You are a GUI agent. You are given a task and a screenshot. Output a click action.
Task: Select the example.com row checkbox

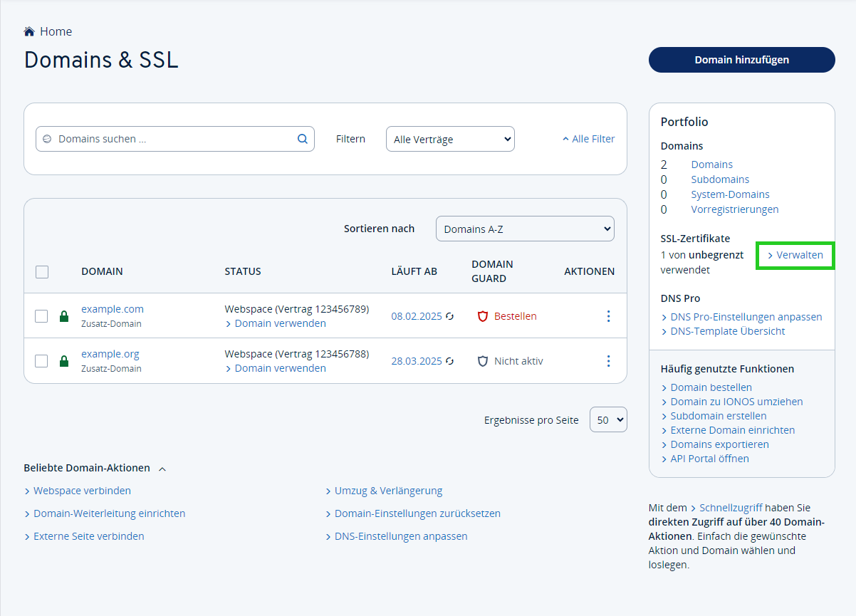point(41,316)
